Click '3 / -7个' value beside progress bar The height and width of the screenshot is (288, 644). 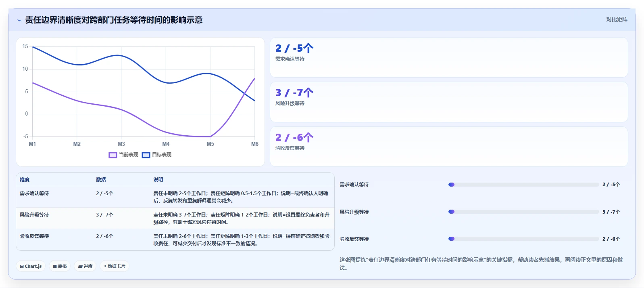(611, 212)
